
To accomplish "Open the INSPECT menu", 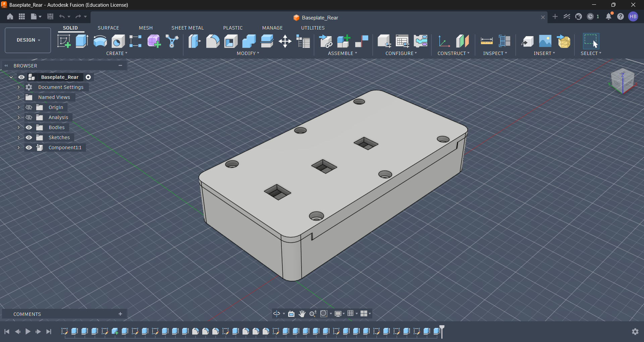I will pos(495,53).
